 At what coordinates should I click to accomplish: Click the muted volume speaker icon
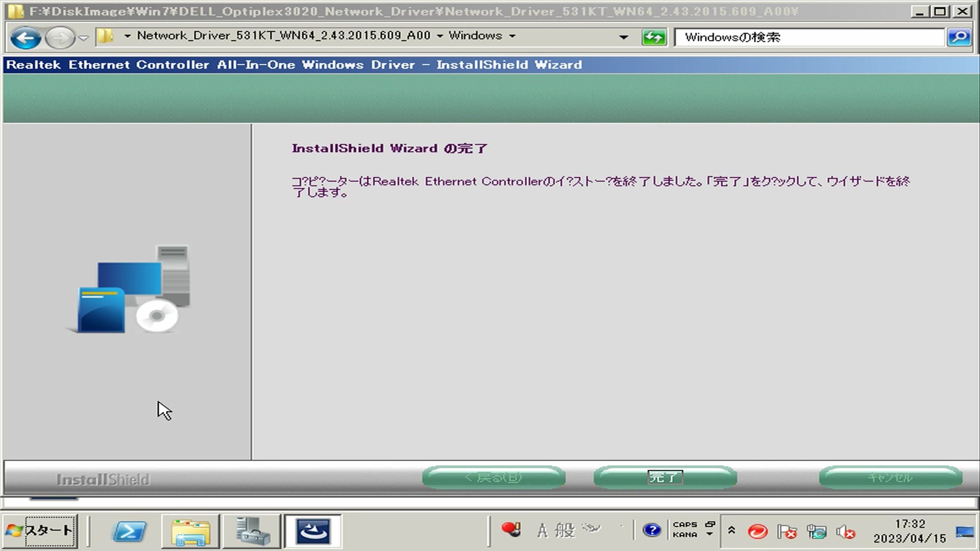845,533
